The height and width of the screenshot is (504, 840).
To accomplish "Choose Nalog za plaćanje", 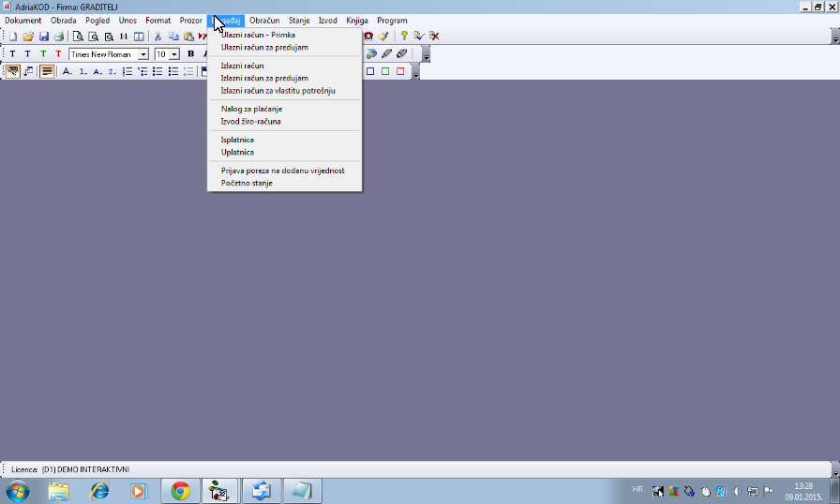I will tap(284, 110).
